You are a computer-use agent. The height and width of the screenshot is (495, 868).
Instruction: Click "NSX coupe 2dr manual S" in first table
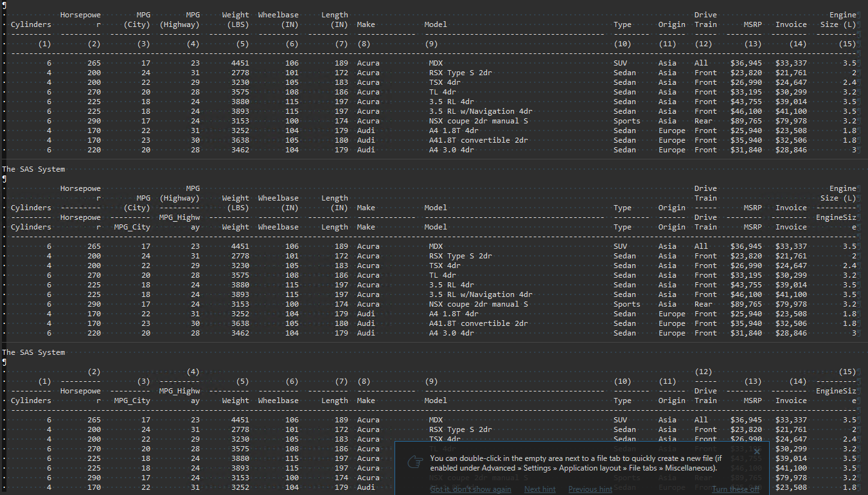(x=478, y=121)
